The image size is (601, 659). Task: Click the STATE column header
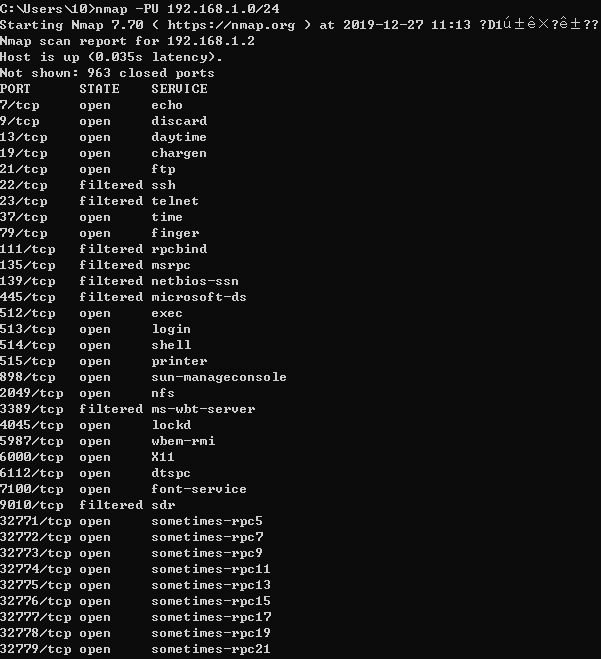[x=99, y=89]
